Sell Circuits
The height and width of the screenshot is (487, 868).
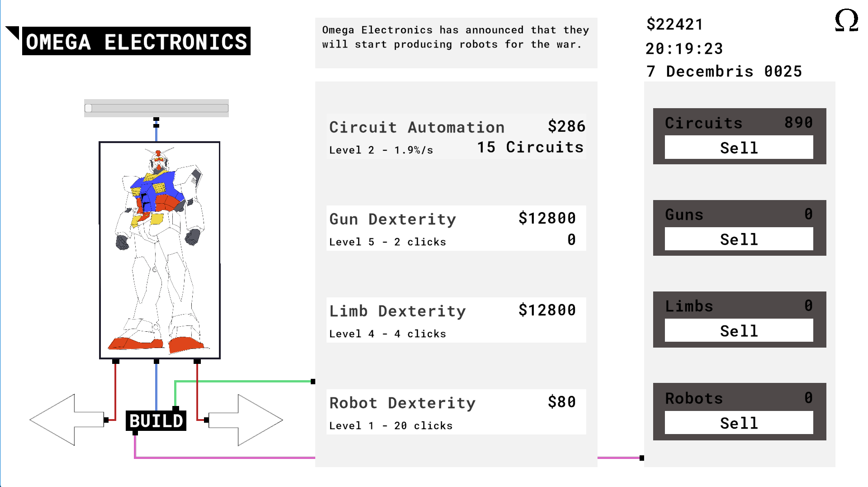(x=739, y=148)
